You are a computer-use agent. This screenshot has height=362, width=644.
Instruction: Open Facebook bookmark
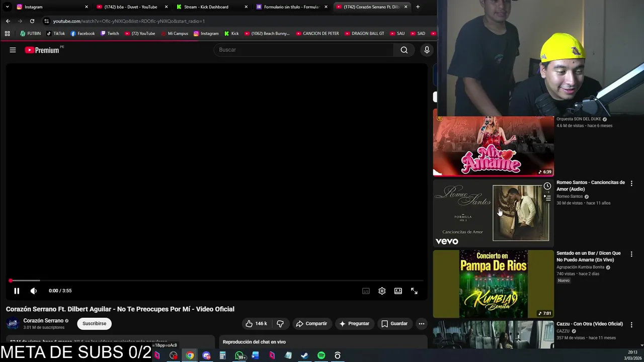pos(83,34)
